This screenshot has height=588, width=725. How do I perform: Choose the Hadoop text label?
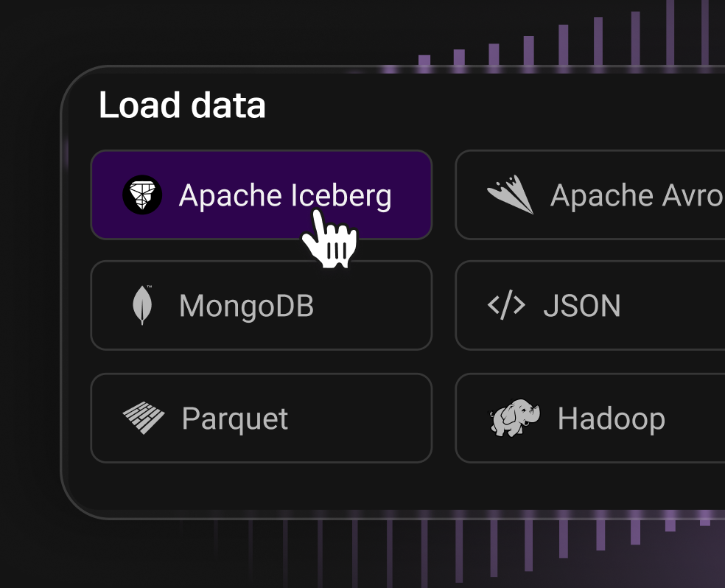[611, 419]
